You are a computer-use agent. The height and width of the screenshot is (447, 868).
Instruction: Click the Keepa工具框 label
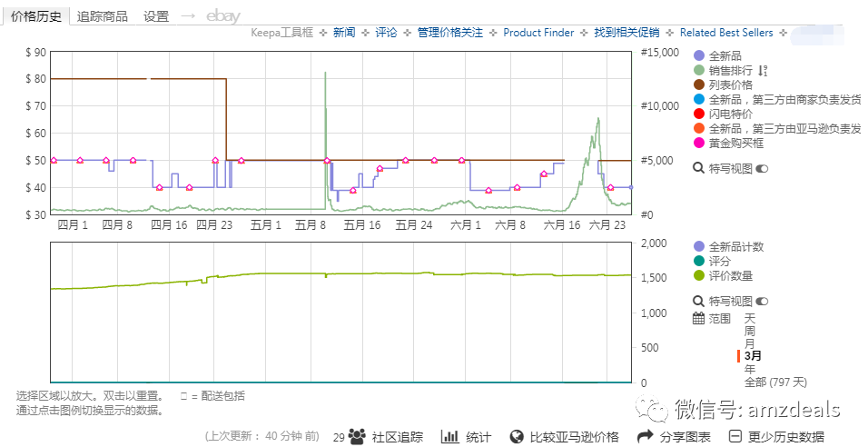point(281,33)
